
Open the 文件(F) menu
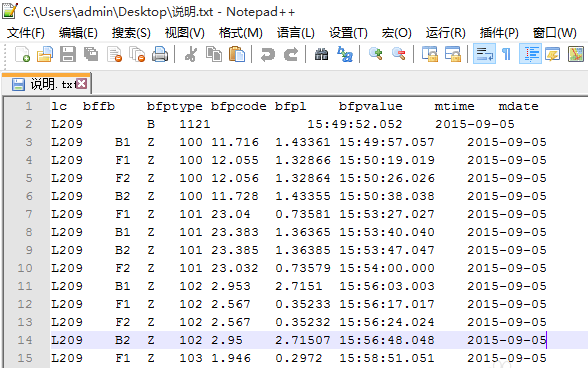tap(26, 33)
